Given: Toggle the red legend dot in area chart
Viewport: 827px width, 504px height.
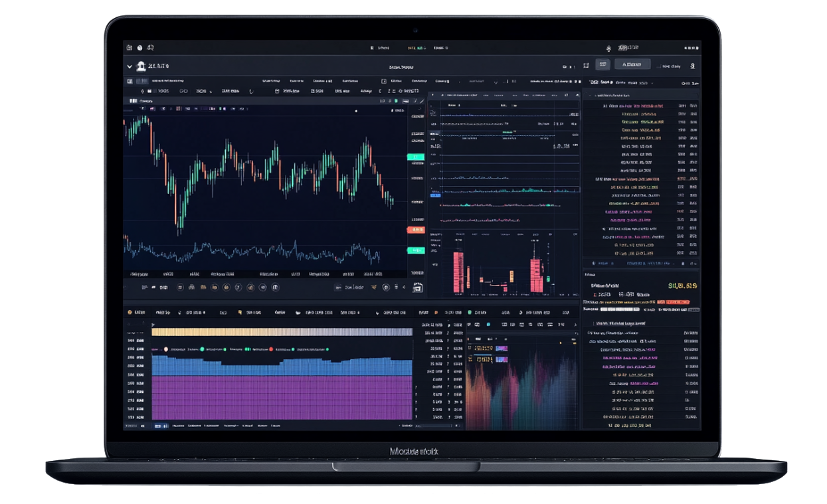Looking at the screenshot, I should [x=271, y=349].
